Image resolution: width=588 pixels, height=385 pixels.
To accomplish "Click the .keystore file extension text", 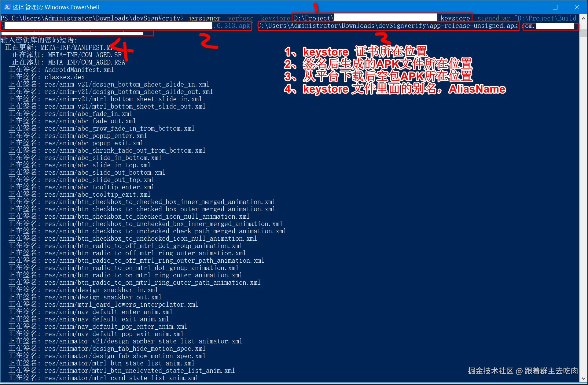I will pos(455,18).
